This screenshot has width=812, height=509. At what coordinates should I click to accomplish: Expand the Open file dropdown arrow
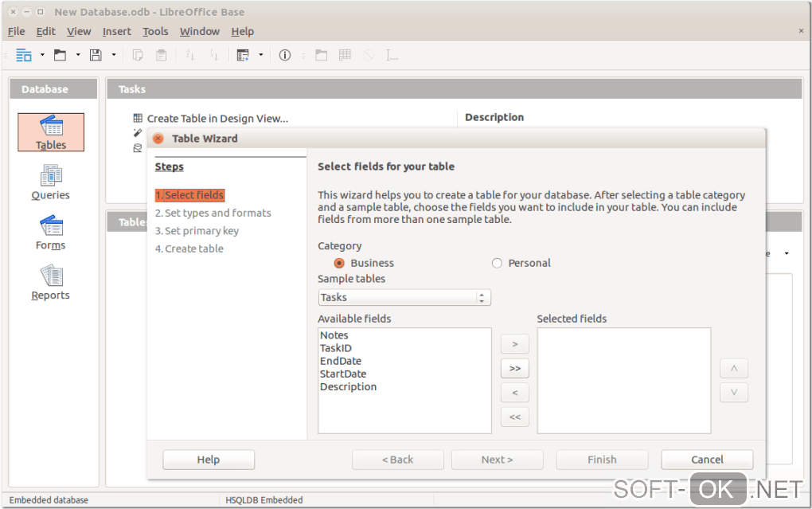point(78,54)
